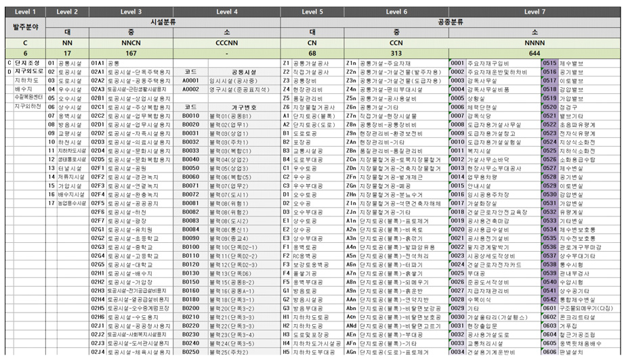Select the '콘크리트타설' cell with code 0602
626x364 pixels.
(589, 317)
